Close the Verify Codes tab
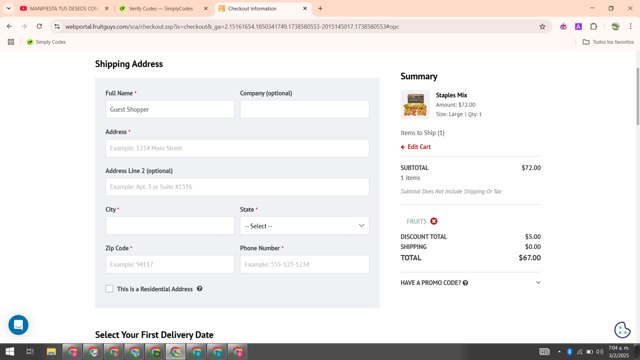Screen dimensions: 640x360 click(x=206, y=8)
